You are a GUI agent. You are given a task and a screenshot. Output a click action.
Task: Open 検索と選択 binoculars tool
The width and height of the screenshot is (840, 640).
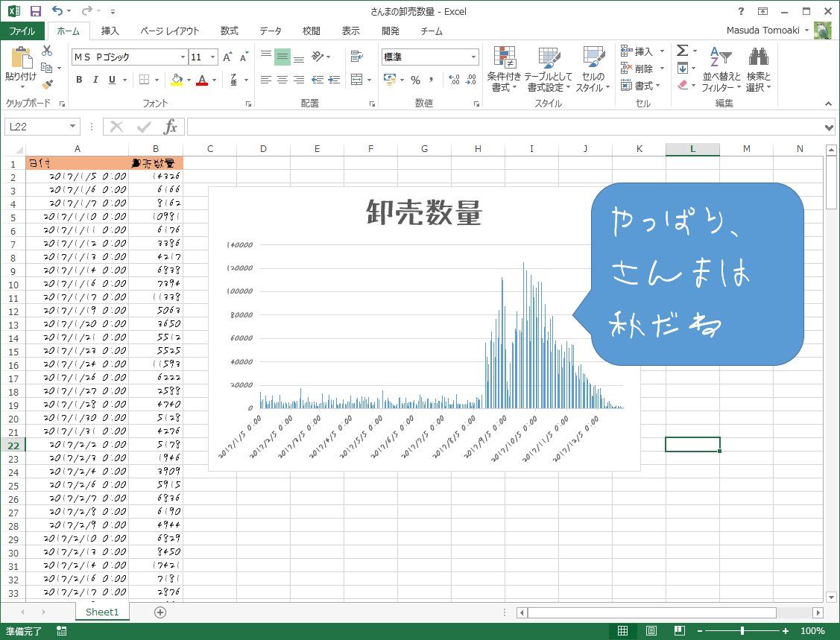[758, 69]
